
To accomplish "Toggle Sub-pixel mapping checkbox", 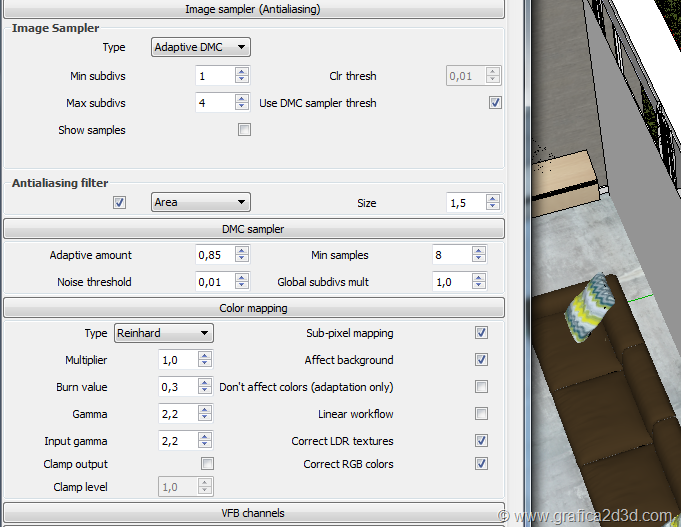I will 481,333.
